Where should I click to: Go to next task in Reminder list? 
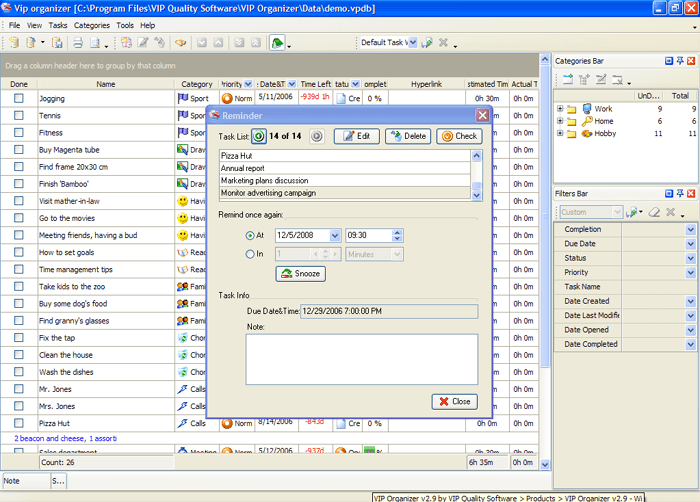(317, 136)
